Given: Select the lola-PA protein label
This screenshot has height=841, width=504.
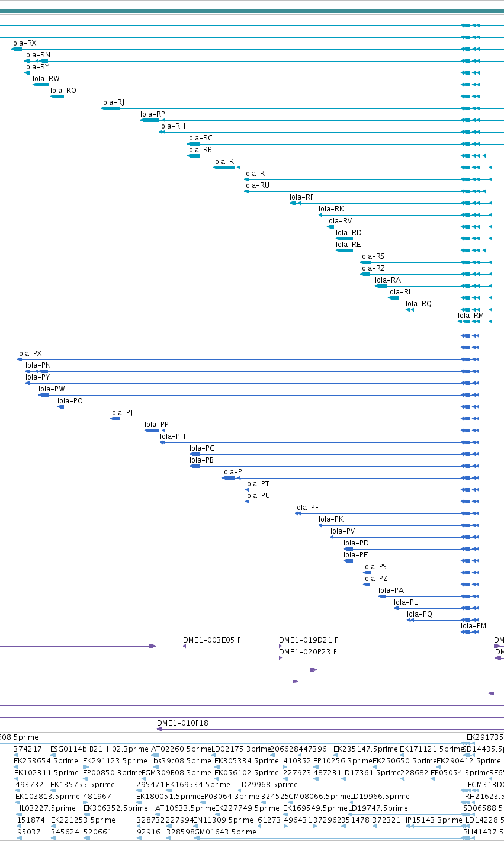Looking at the screenshot, I should pos(391,590).
